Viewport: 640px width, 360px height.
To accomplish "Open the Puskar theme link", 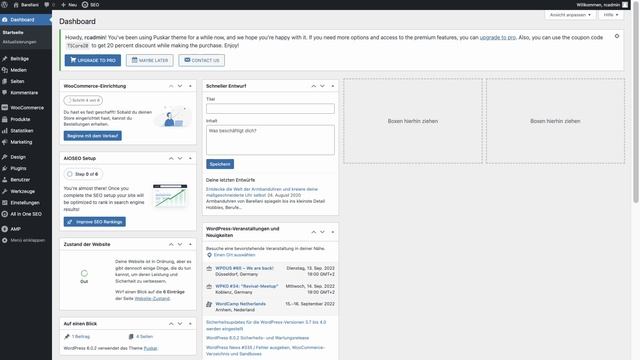I will (151, 348).
